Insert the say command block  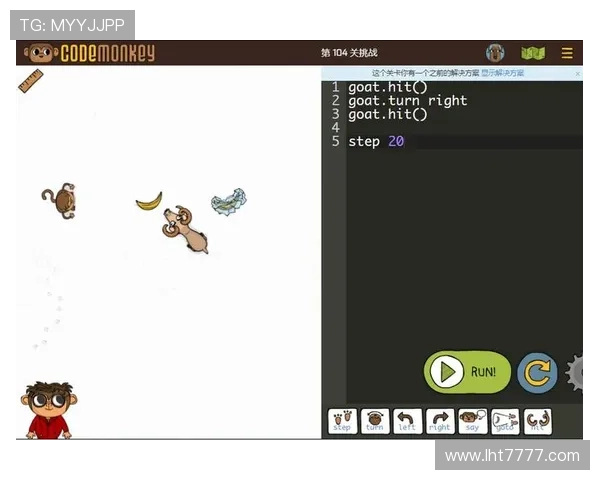click(473, 422)
